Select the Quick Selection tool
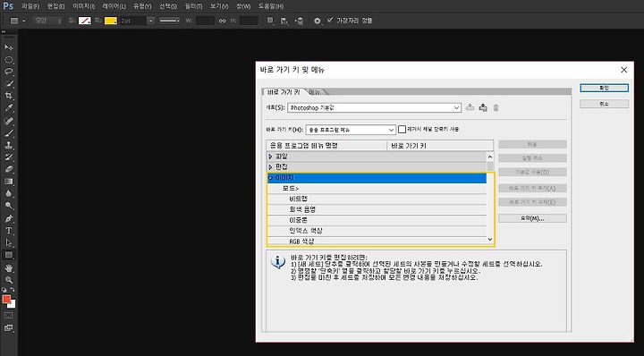 tap(9, 84)
